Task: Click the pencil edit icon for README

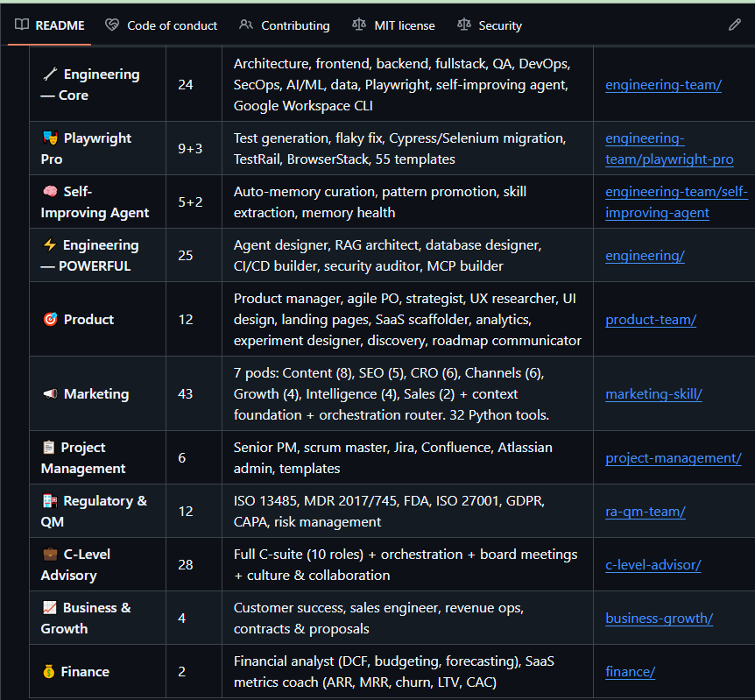Action: tap(734, 25)
